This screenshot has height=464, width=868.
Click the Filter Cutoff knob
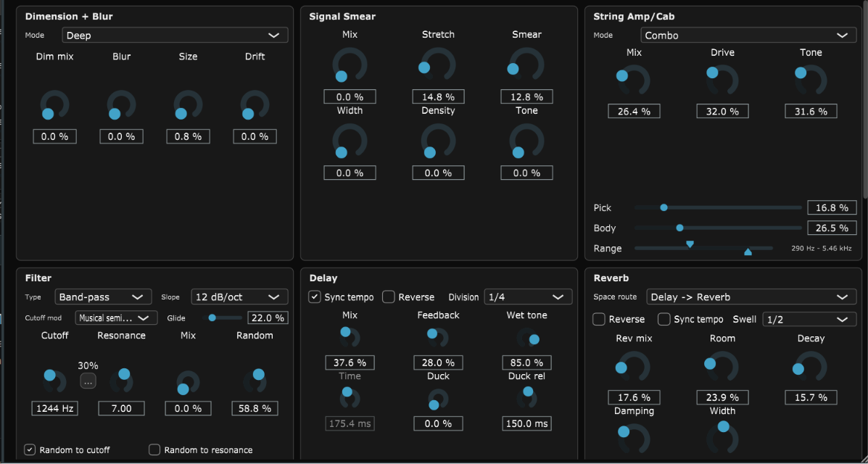pos(54,381)
